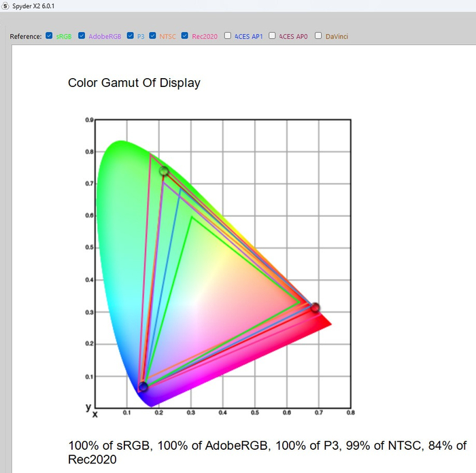
Task: Click the red primary marker on chart
Action: click(315, 308)
